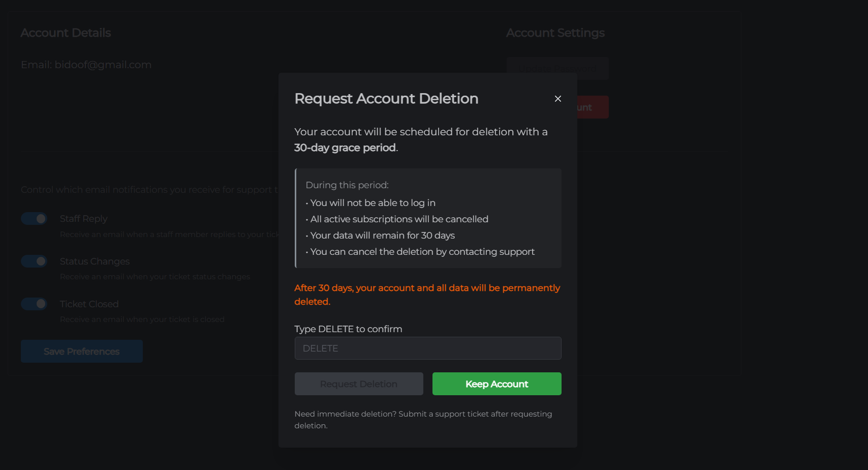Toggle the Ticket Closed notification switch

[34, 304]
